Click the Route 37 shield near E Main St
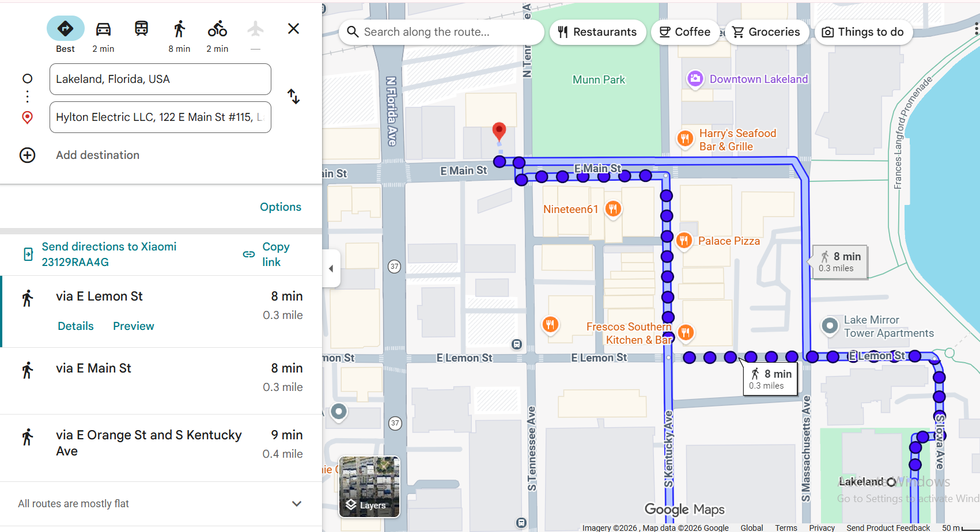The height and width of the screenshot is (532, 980). 394,267
